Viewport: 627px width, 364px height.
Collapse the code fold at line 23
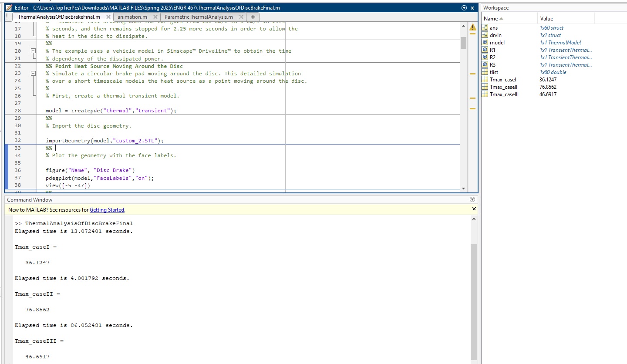coord(34,73)
